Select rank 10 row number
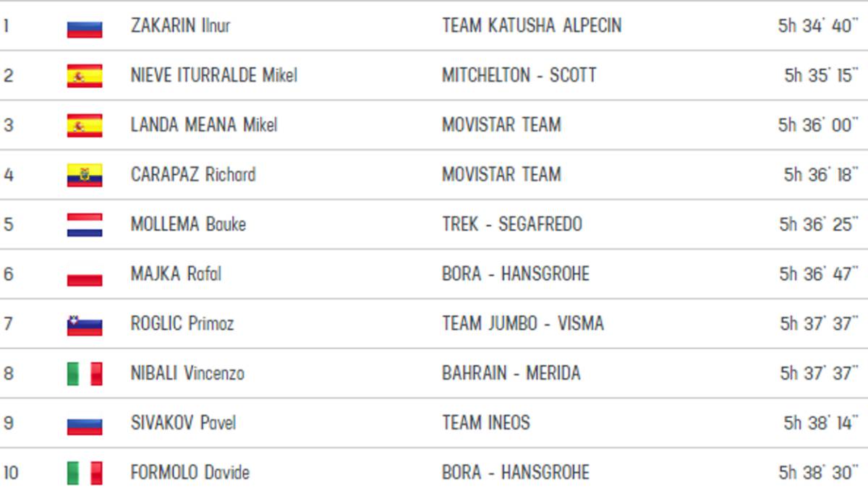The width and height of the screenshot is (868, 488). 10,473
